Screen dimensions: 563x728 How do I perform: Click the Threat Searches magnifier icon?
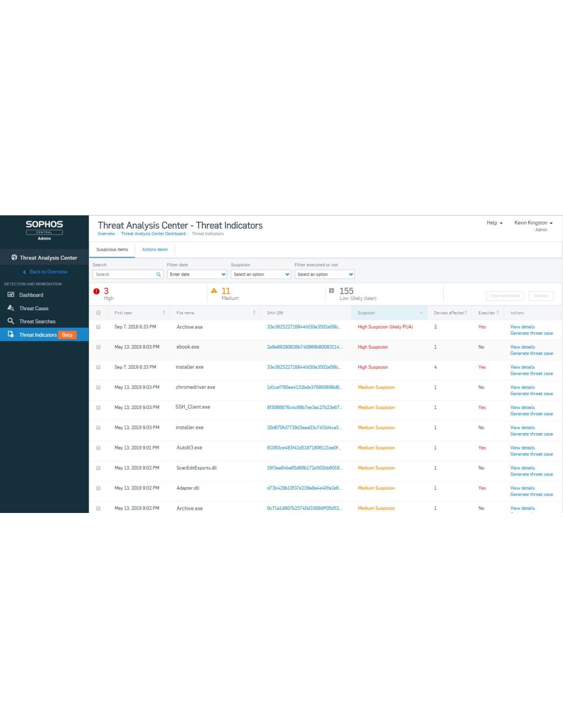click(x=11, y=322)
